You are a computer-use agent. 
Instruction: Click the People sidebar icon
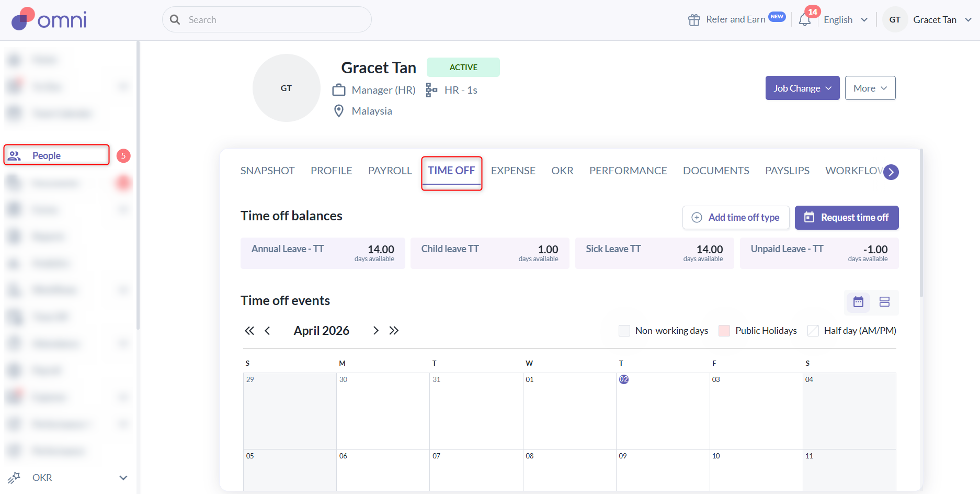(15, 155)
